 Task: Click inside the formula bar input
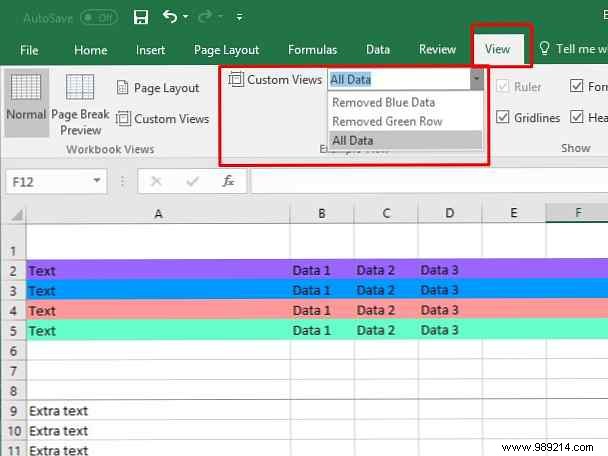pyautogui.click(x=430, y=181)
